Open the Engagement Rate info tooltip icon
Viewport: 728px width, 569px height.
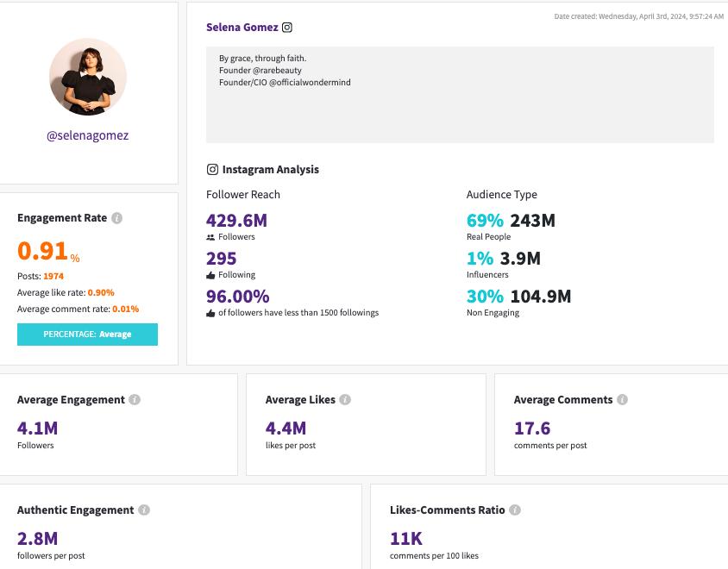click(117, 217)
